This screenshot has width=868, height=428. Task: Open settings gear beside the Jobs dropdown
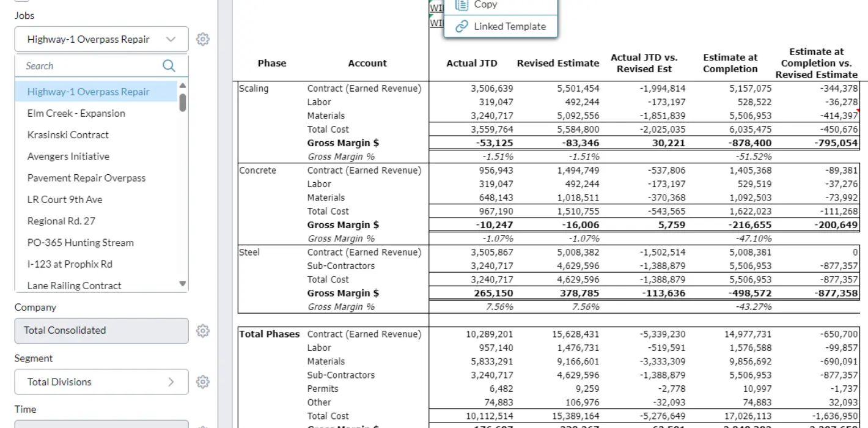click(x=203, y=39)
